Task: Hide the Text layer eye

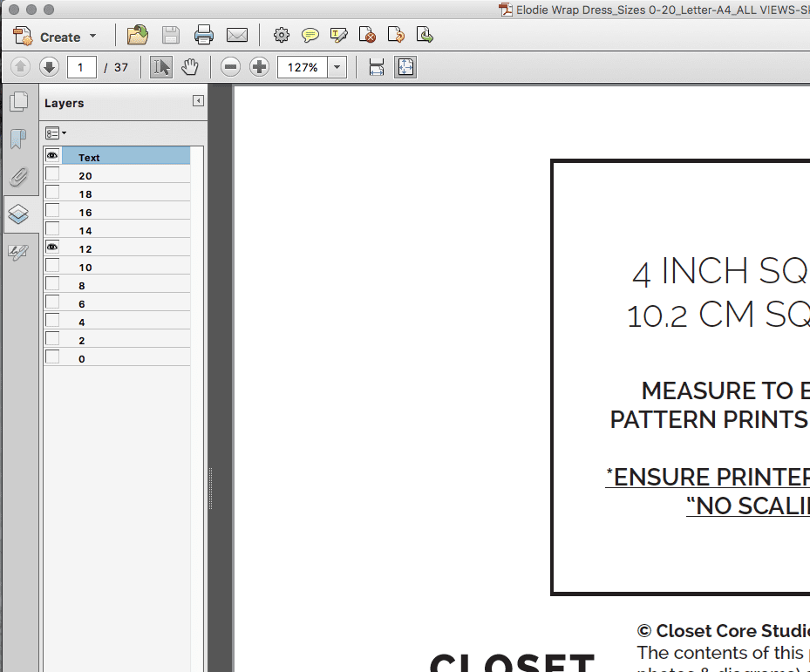Action: click(52, 155)
